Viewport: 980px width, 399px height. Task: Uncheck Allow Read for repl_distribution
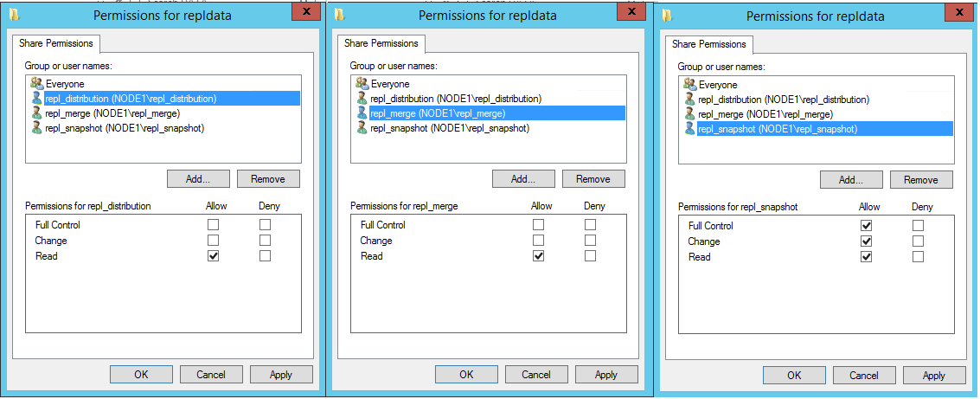click(214, 256)
